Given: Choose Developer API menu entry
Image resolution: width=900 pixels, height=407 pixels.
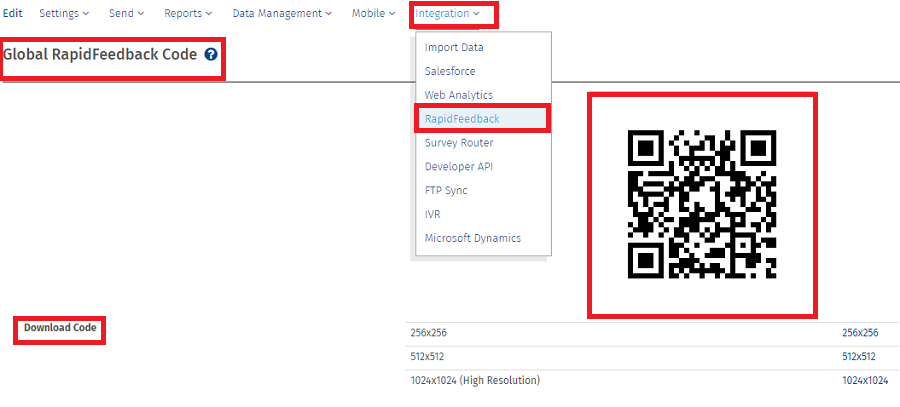Looking at the screenshot, I should click(459, 166).
